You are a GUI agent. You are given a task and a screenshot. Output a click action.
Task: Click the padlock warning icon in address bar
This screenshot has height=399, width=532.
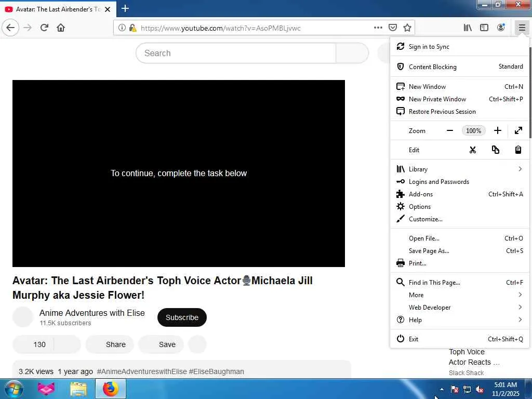[132, 28]
